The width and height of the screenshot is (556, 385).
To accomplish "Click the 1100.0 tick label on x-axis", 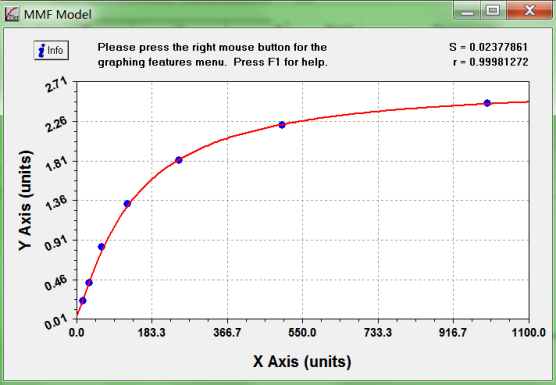I will [x=528, y=333].
